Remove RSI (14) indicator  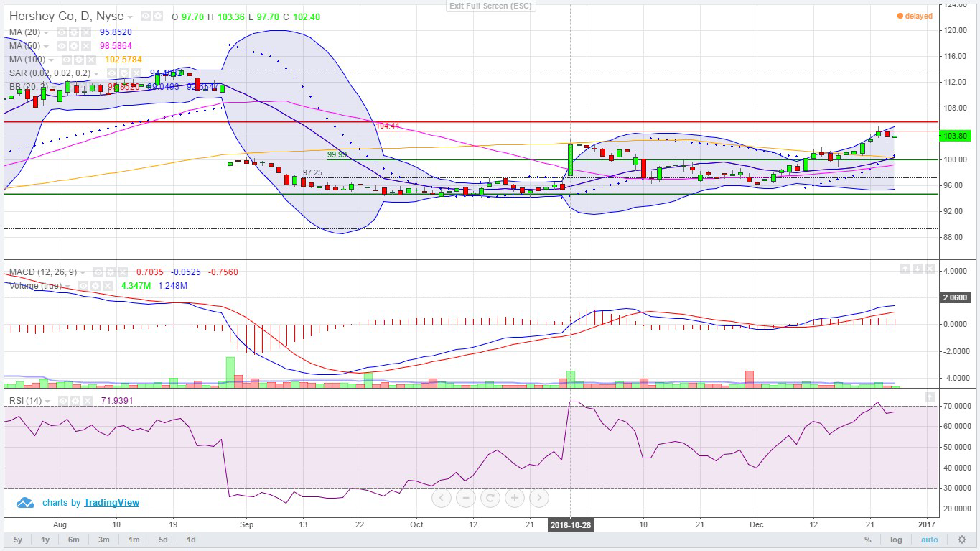[x=88, y=401]
